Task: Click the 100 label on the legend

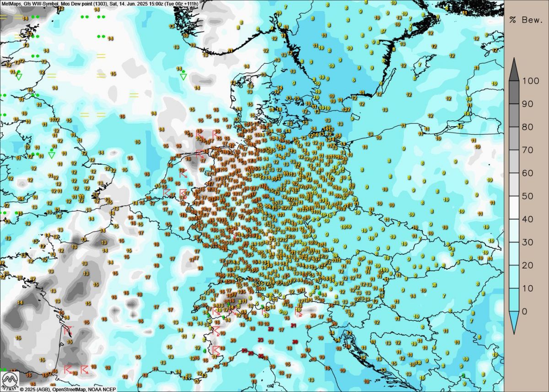Action: click(x=531, y=81)
